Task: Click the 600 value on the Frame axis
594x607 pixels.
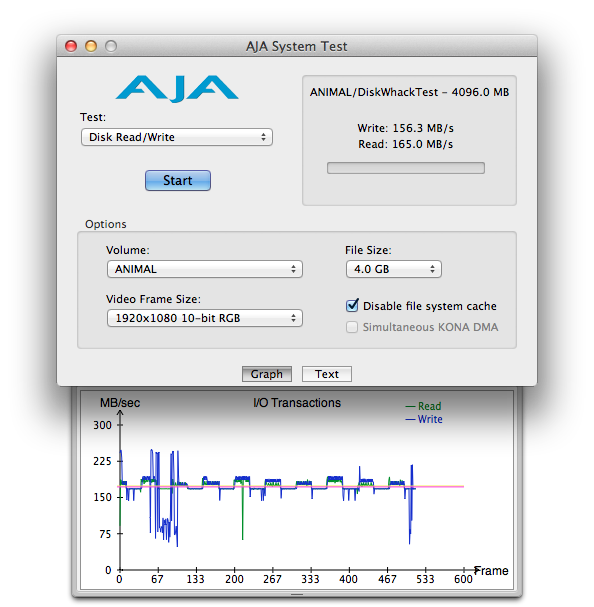Action: 463,579
